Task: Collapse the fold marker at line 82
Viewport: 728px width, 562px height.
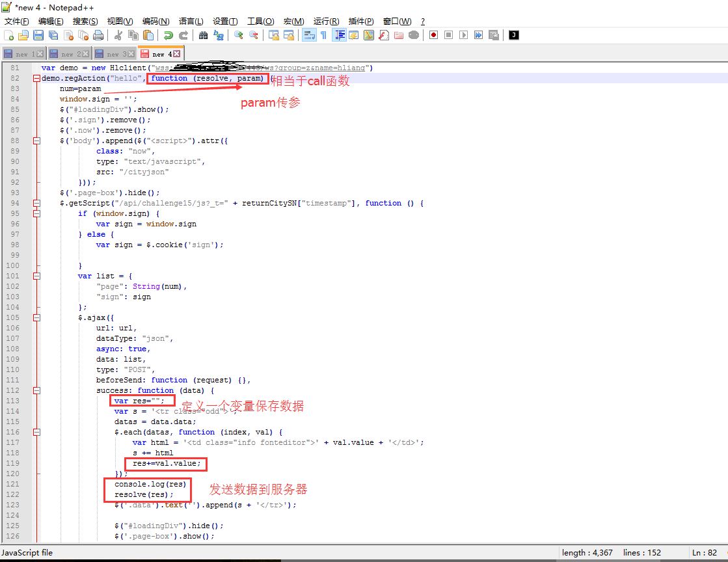Action: coord(36,79)
